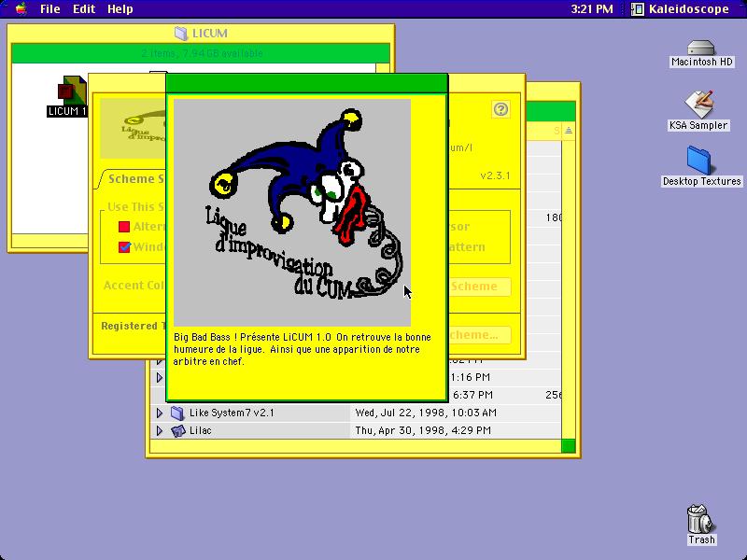
Task: Open the File menu
Action: (x=50, y=9)
